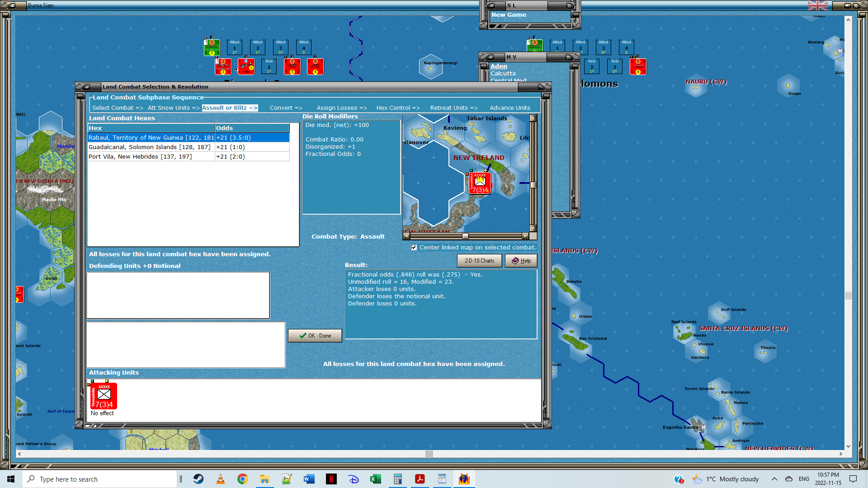The height and width of the screenshot is (488, 868).
Task: Collapse the Land Combat window title arrow
Action: tap(86, 86)
